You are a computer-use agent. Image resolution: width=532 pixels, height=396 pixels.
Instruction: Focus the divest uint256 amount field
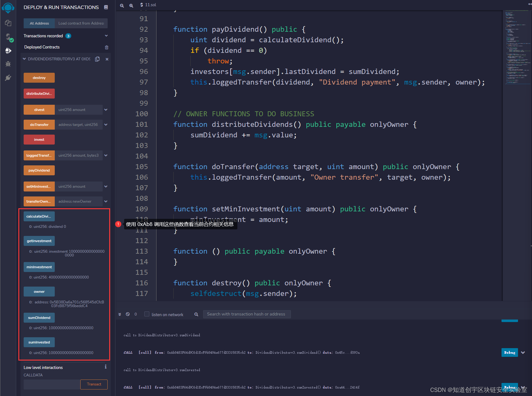pyautogui.click(x=79, y=110)
